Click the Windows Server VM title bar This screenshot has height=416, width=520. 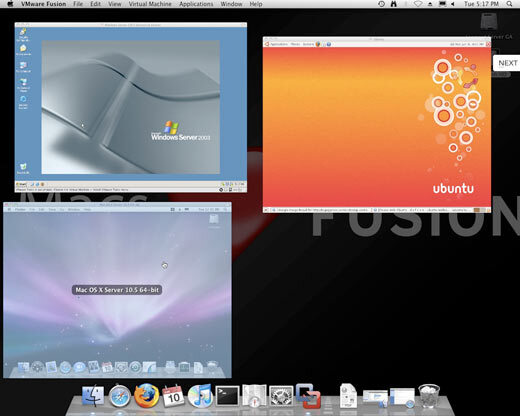[x=131, y=25]
